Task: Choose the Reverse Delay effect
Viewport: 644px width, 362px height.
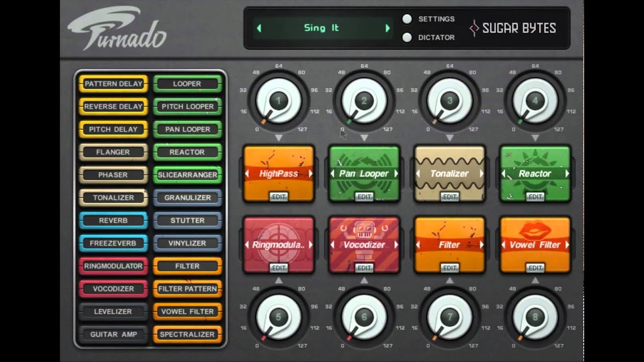Action: [113, 107]
